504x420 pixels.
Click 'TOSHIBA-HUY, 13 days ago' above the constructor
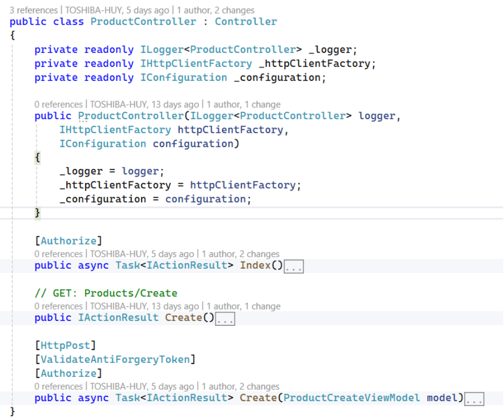[144, 104]
